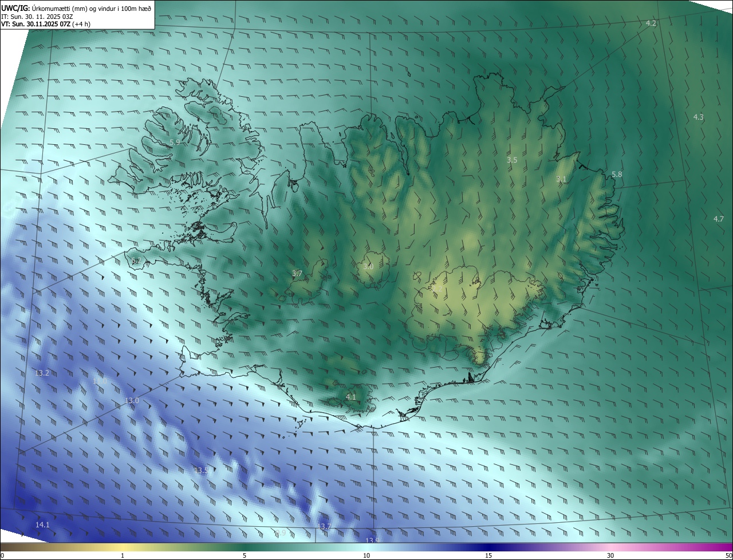Click the map value label 13.2
This screenshot has width=733, height=560.
(42, 373)
